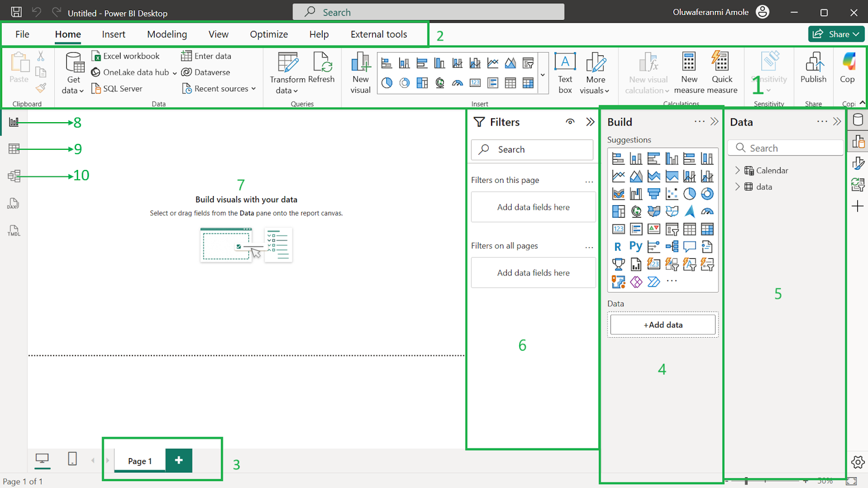This screenshot has height=488, width=868.
Task: Switch to Report view in left rail
Action: pos(14,122)
